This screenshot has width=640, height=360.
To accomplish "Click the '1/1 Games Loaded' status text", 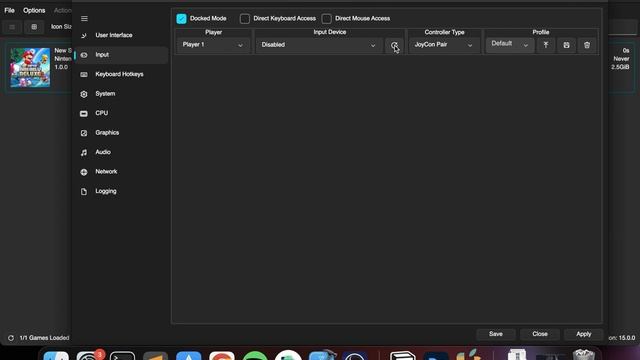I will pos(44,338).
